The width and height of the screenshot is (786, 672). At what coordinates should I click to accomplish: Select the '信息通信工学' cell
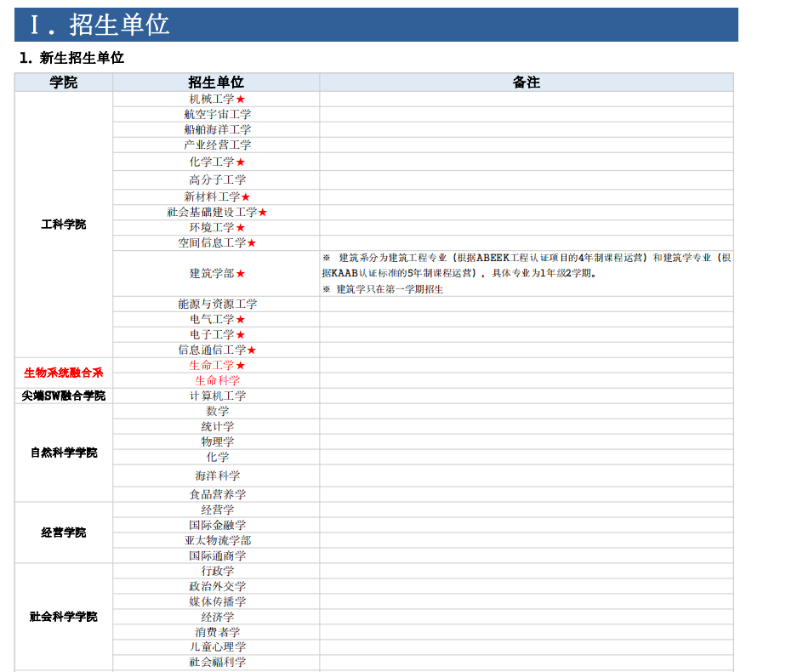click(216, 350)
